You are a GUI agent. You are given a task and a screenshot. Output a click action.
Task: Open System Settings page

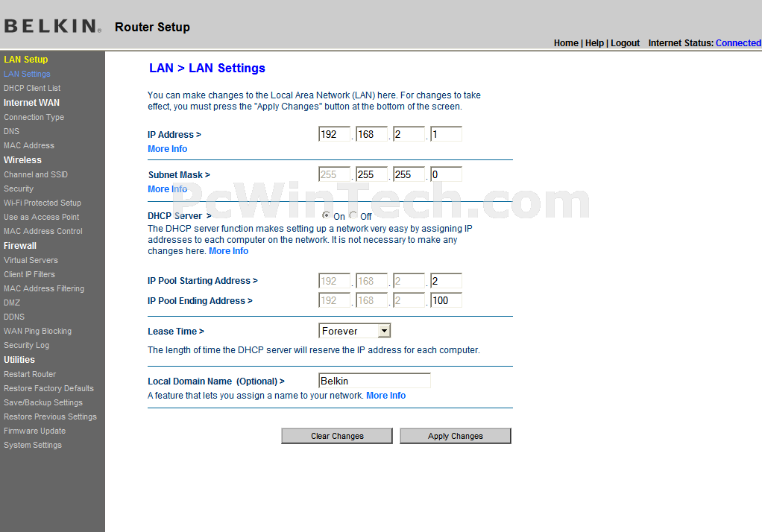[x=33, y=445]
